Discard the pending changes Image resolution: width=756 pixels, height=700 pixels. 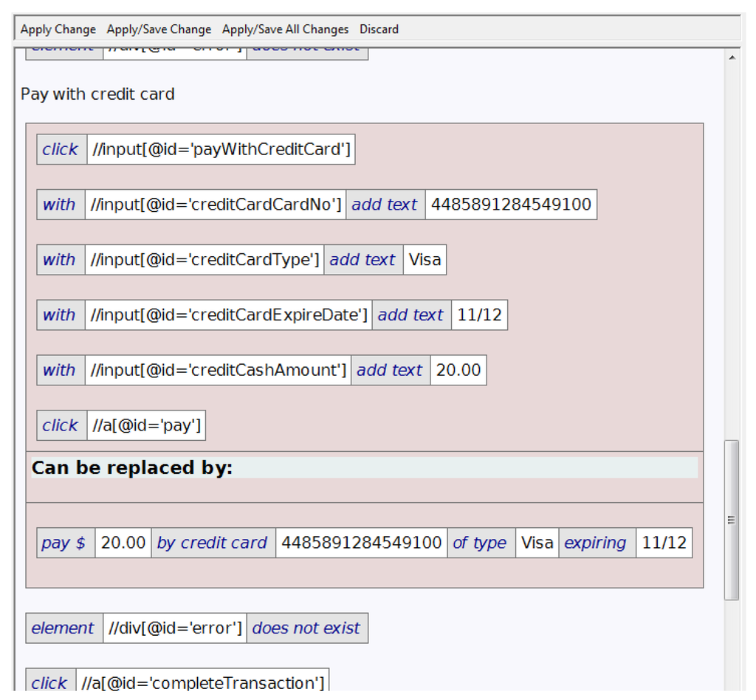point(379,30)
